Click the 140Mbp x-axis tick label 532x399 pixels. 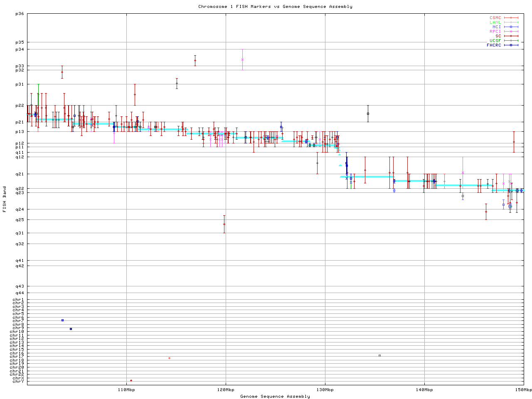[x=424, y=390]
